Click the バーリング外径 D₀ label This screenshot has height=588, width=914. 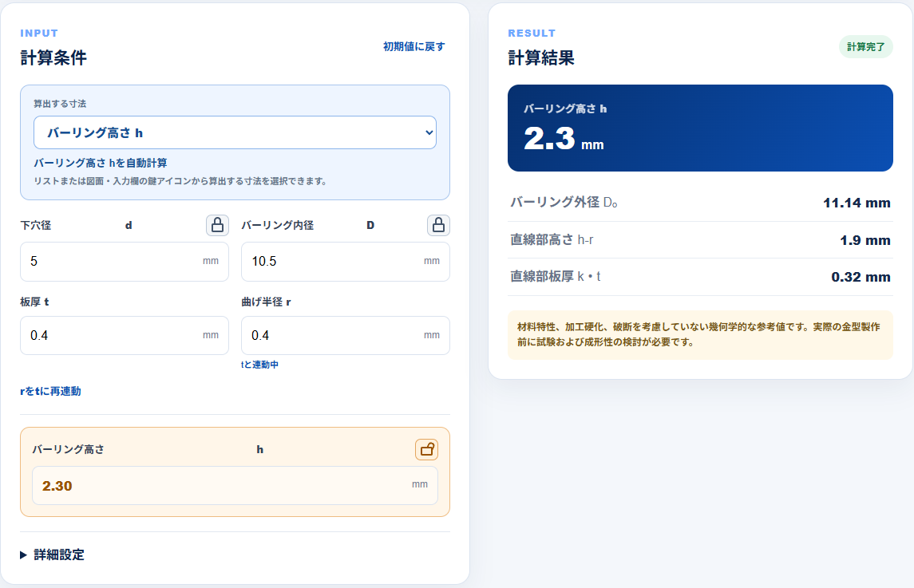564,202
